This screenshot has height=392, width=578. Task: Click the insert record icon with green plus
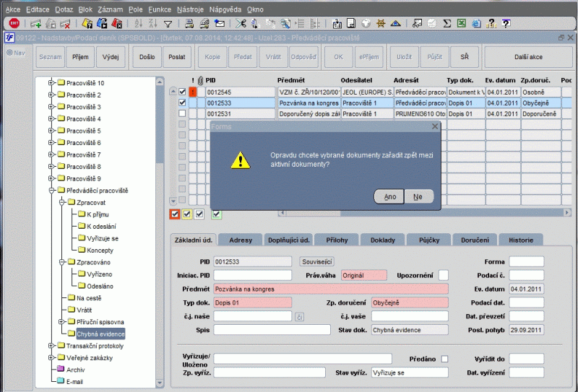click(35, 24)
